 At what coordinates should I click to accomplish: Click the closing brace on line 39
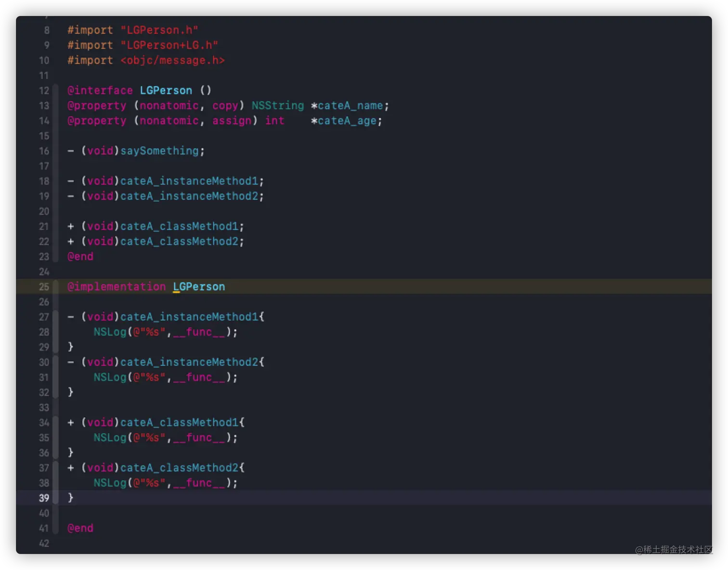(71, 498)
